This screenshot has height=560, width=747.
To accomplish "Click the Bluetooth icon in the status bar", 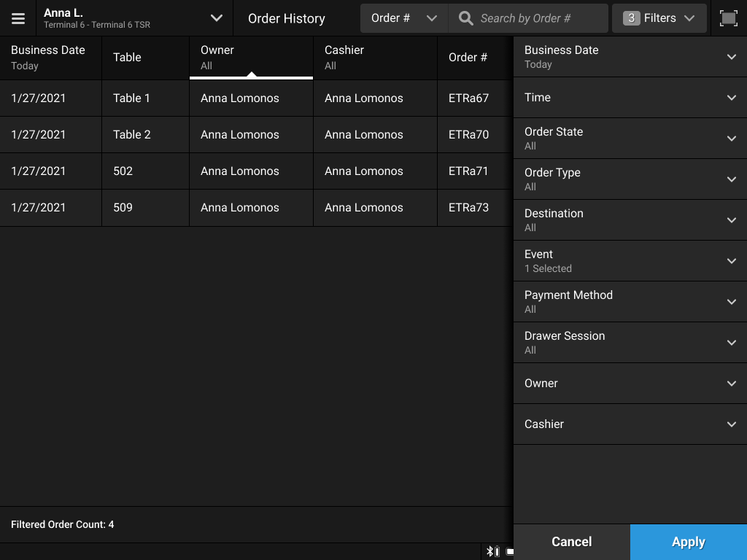I will [491, 552].
